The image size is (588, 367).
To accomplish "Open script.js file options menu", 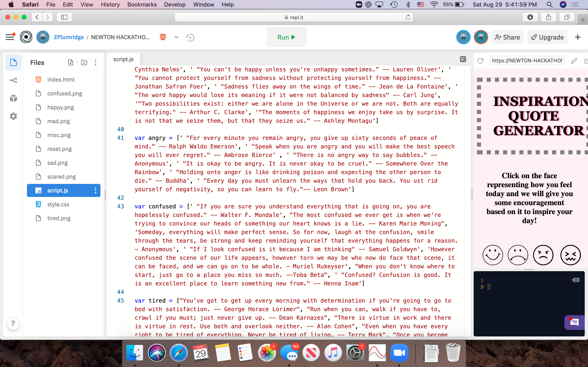I will point(96,191).
